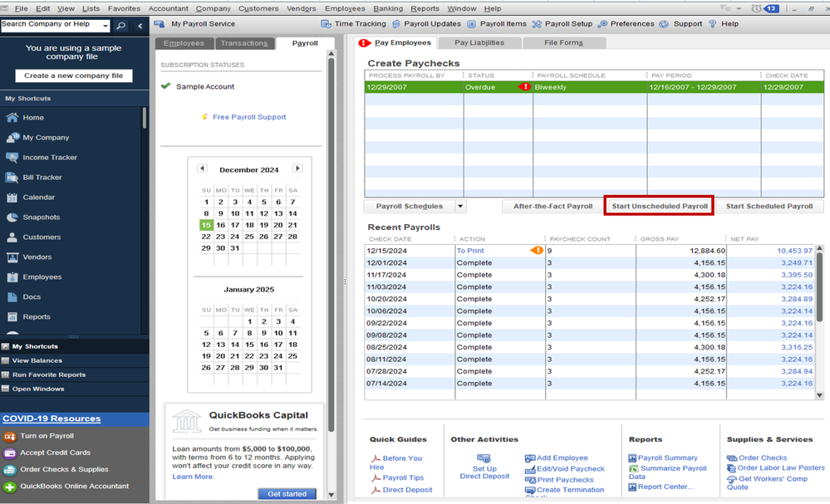Screen dimensions: 830x504
Task: Open the File menu
Action: 21,8
